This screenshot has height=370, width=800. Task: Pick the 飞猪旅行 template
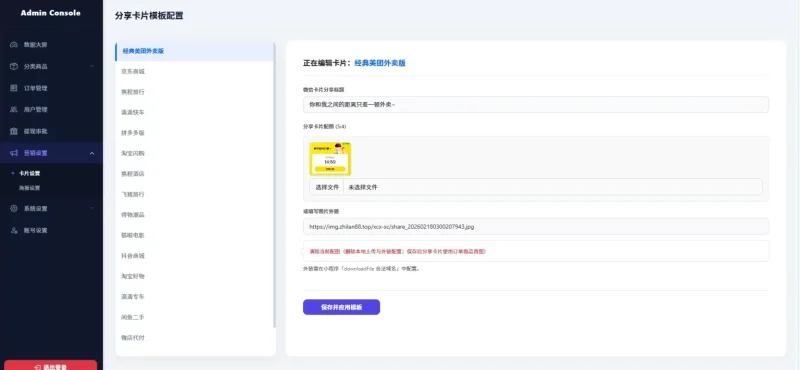coord(194,194)
